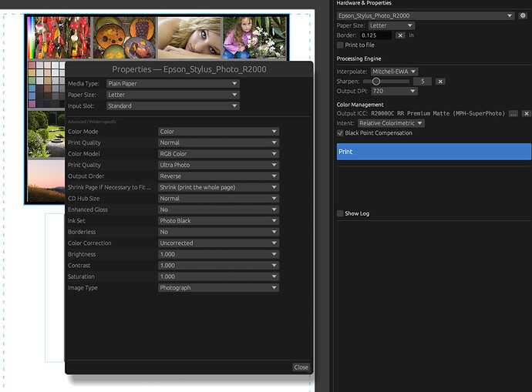Screen dimensions: 532x392
Task: Open the Saturation 1.000 dropdown
Action: pyautogui.click(x=218, y=276)
